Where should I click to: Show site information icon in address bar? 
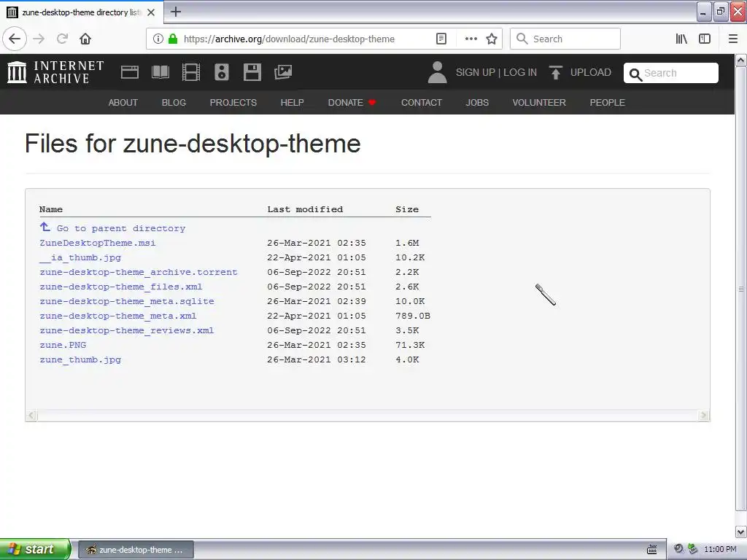coord(158,39)
